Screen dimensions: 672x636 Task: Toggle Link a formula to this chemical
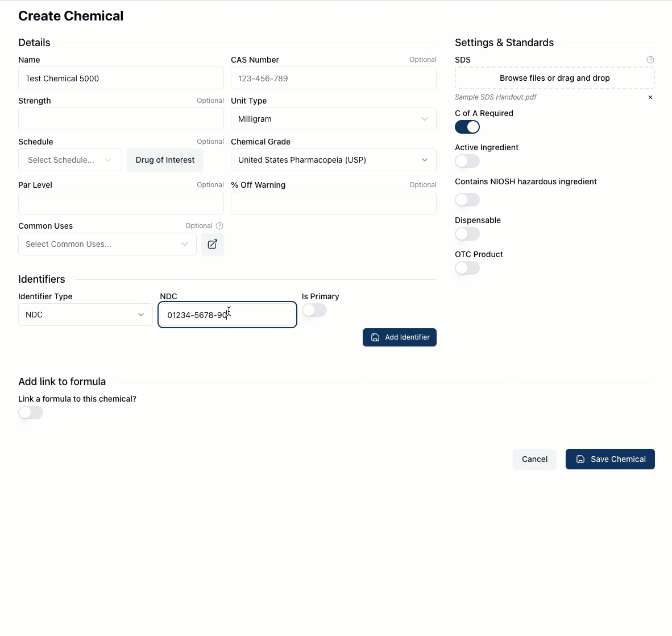pos(31,412)
